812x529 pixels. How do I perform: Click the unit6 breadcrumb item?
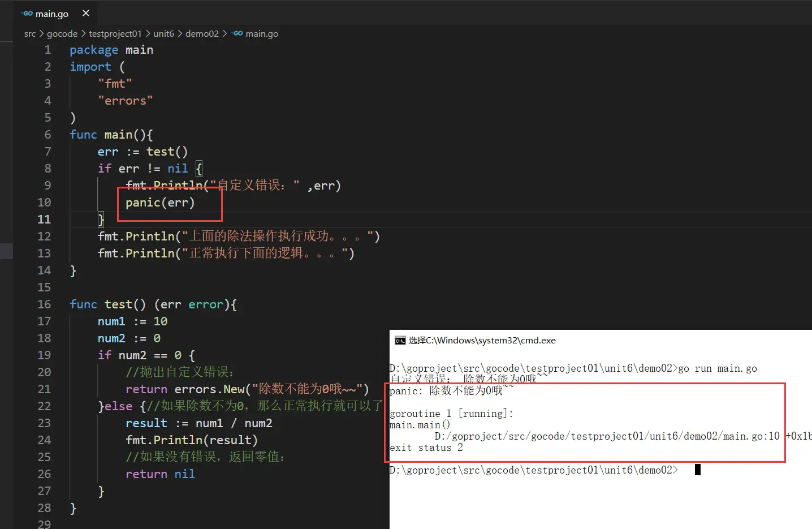click(163, 34)
